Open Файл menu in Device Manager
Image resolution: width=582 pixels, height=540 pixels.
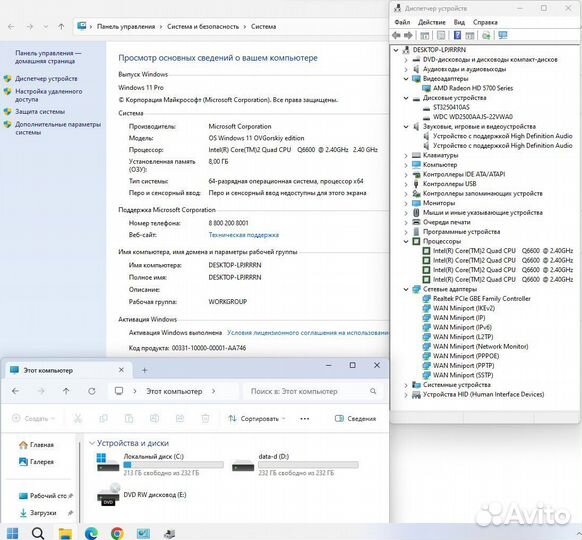pyautogui.click(x=402, y=22)
